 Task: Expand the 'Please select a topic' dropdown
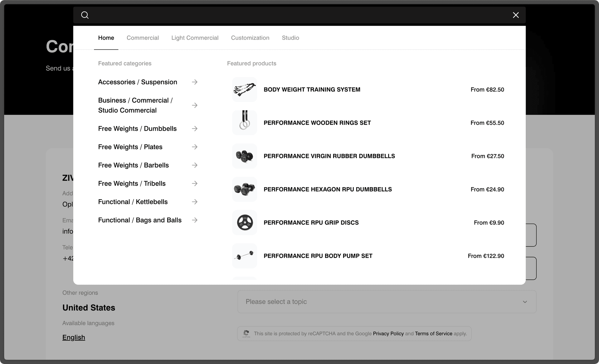[386, 302]
